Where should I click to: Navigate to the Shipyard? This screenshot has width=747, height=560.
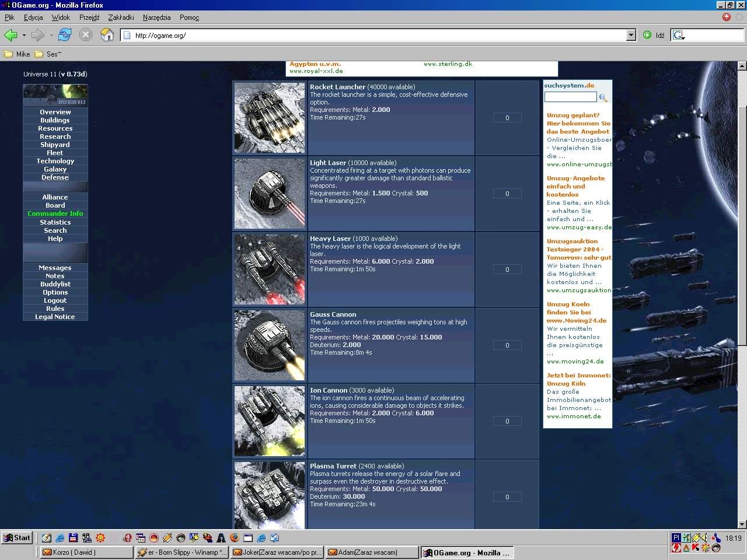click(55, 145)
